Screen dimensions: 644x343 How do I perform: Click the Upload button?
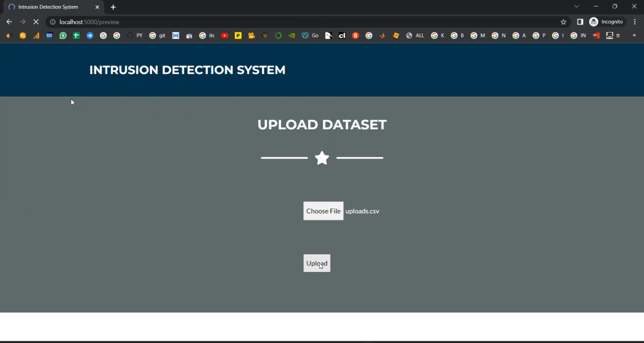317,263
